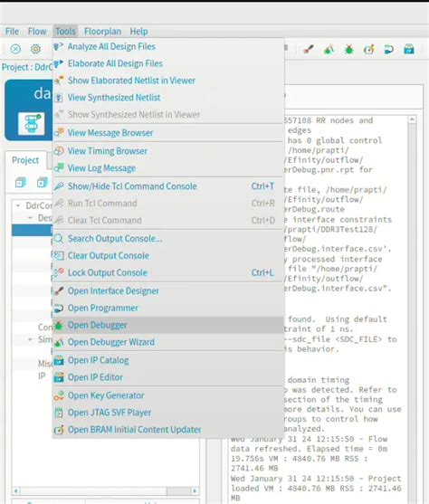Choose Open Interface Designer
The height and width of the screenshot is (504, 429).
[168, 291]
